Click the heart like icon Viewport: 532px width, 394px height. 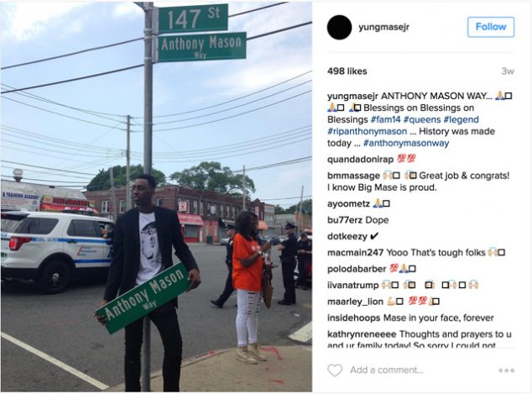point(335,370)
